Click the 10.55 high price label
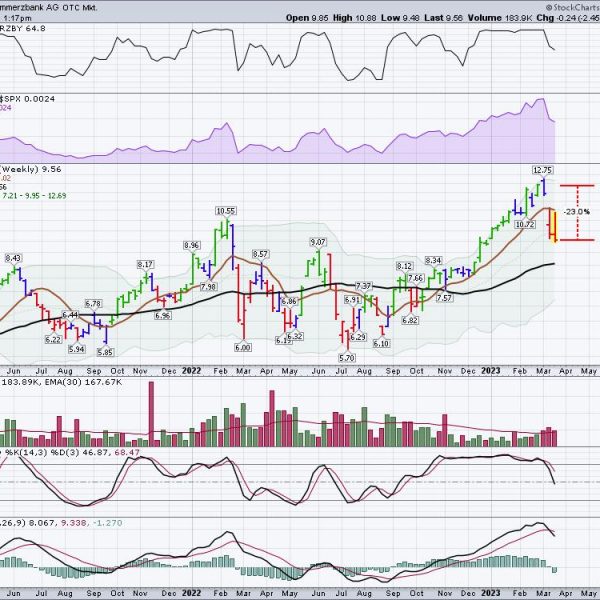This screenshot has height=600, width=600. 225,211
